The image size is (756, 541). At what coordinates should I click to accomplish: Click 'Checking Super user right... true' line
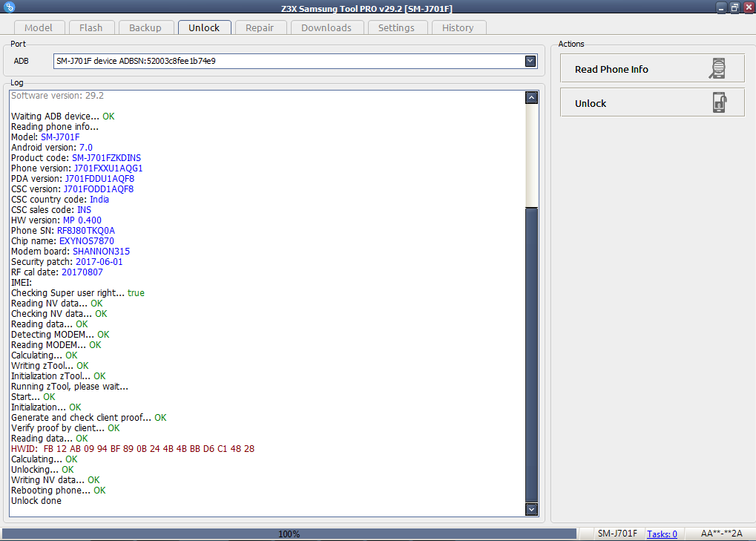click(x=78, y=293)
